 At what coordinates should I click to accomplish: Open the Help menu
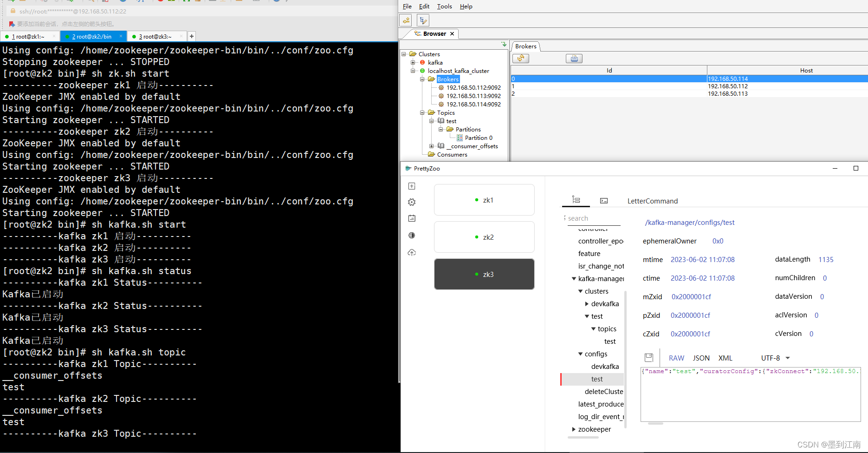(466, 7)
